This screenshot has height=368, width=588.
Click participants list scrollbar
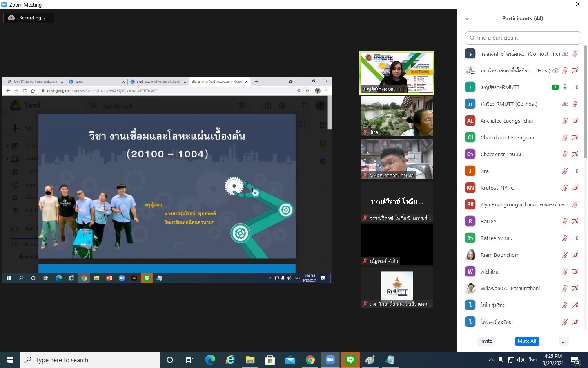[585, 102]
